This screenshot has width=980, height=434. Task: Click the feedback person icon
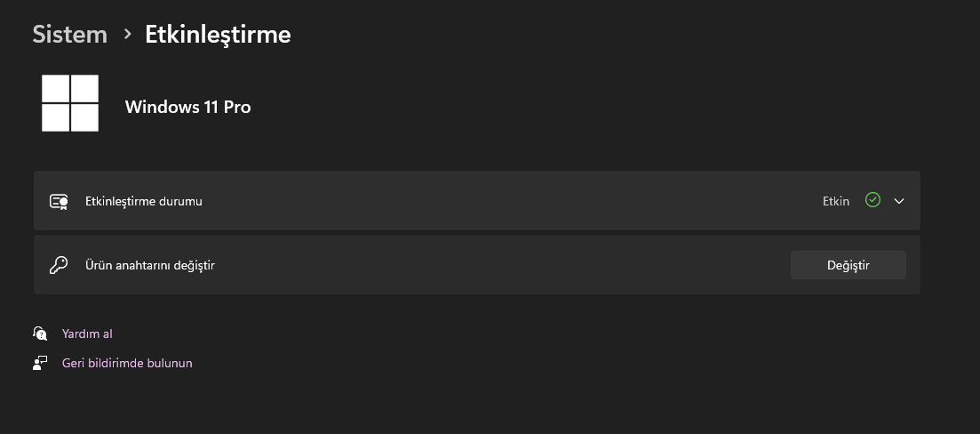point(40,363)
